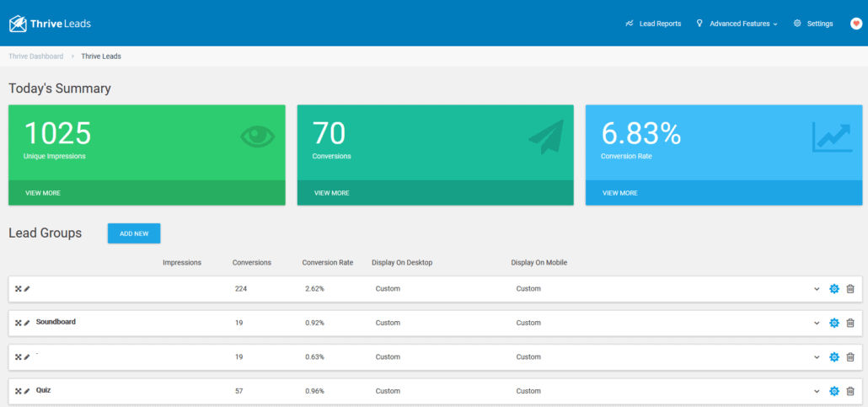Go to Thrive Dashboard breadcrumb

click(36, 56)
